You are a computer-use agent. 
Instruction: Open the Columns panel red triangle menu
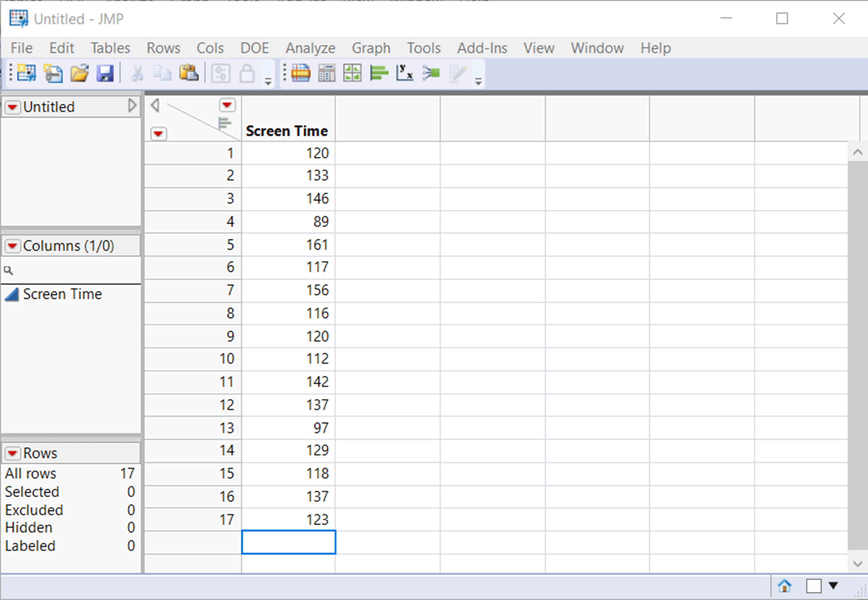[x=12, y=246]
